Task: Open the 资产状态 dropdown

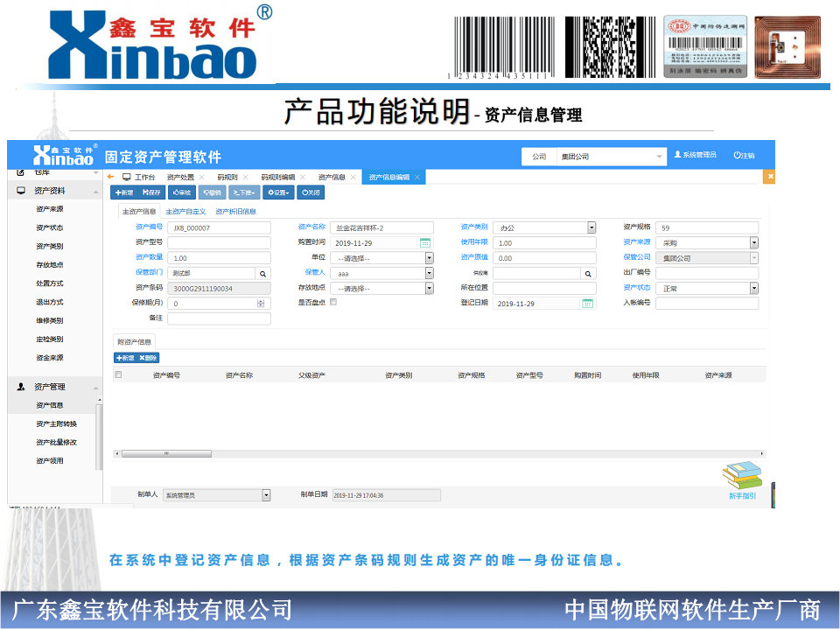Action: [x=754, y=288]
